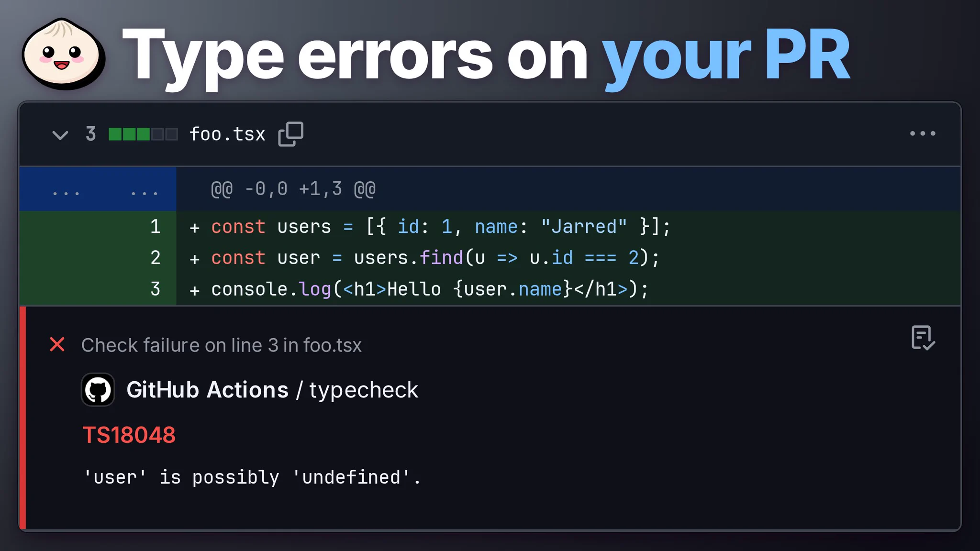Click the hunk header @@ -0,0 +1,3 @@
The height and width of the screenshot is (551, 980).
[293, 189]
